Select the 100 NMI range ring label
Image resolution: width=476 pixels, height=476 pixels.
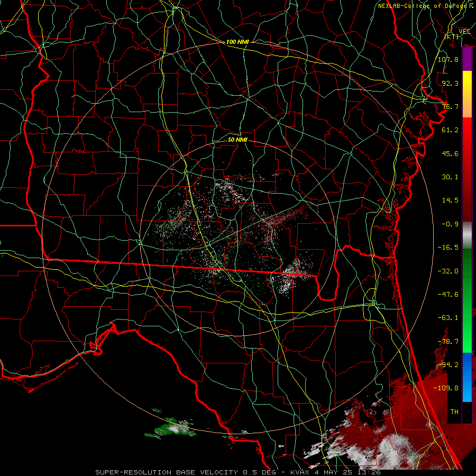237,42
